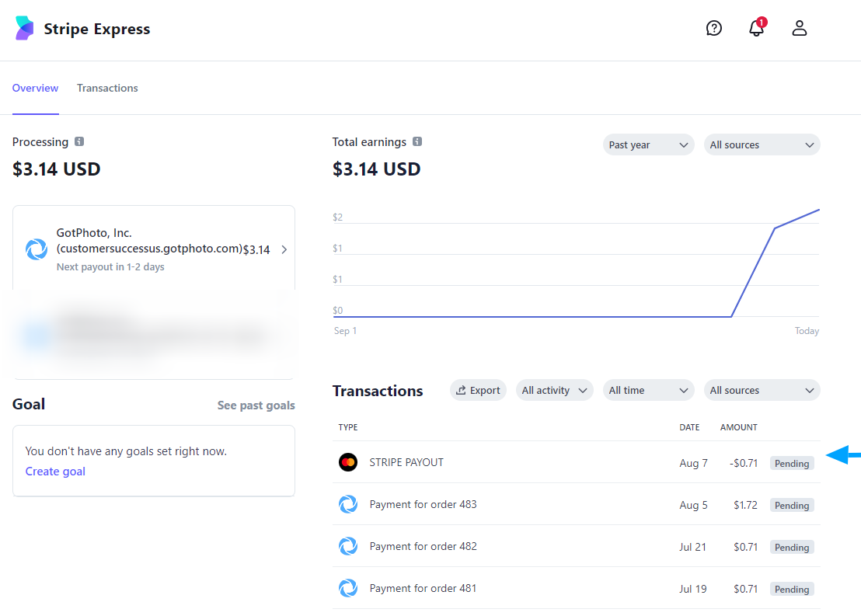Click Next payout in 1-2 days text
This screenshot has height=616, width=861.
click(110, 266)
